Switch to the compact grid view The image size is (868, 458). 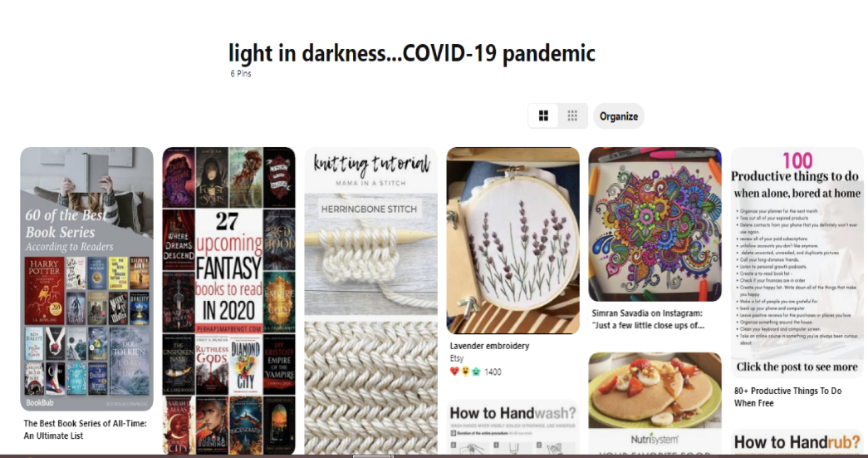573,116
